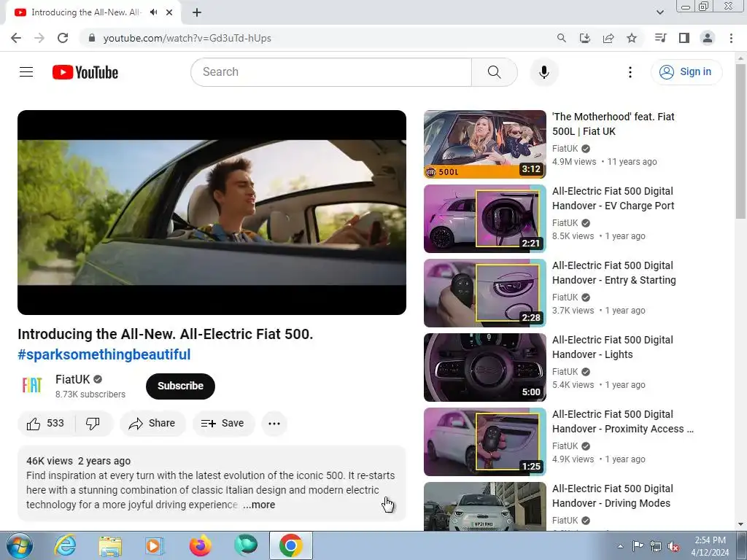Bookmark this page with star icon
747x560 pixels.
tap(632, 38)
